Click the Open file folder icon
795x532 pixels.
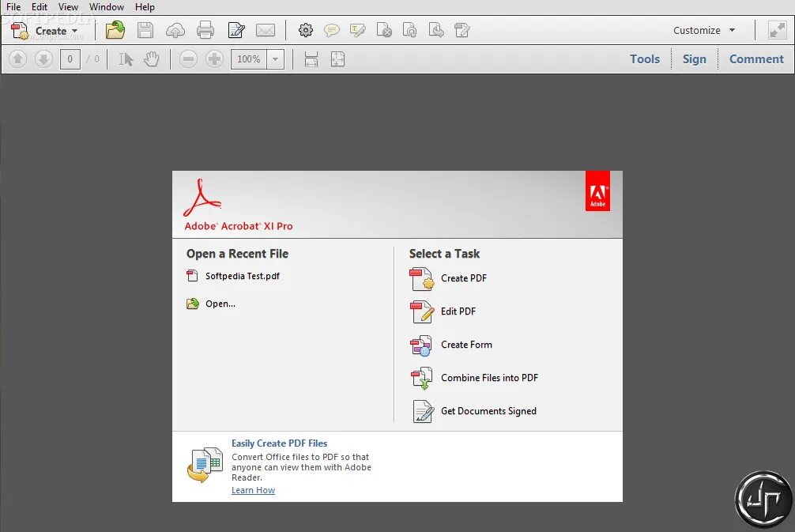point(115,30)
